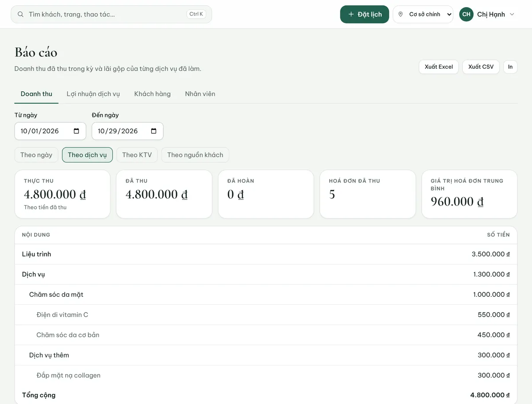
Task: Click the Hoá đơn đã thu card
Action: tap(368, 194)
